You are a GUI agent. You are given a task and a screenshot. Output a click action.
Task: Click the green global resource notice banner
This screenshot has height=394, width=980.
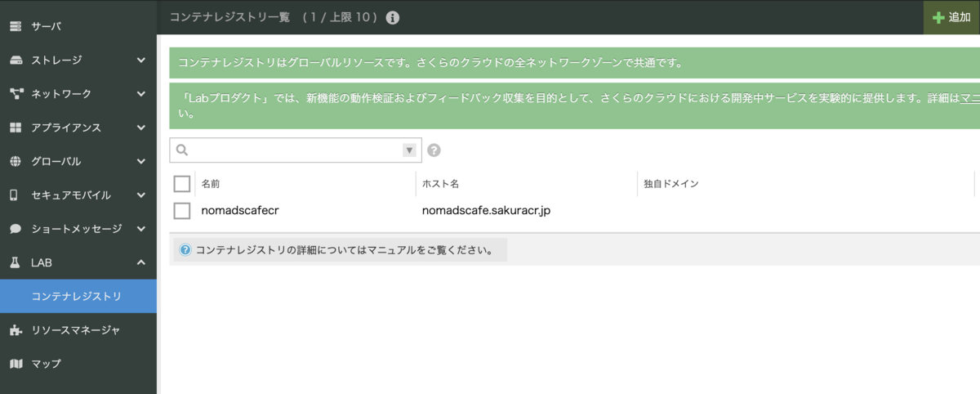[574, 62]
